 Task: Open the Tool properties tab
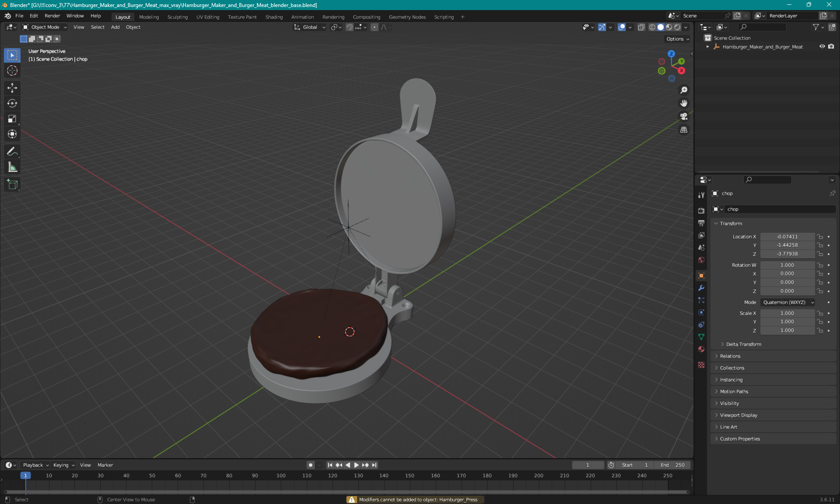pos(701,195)
